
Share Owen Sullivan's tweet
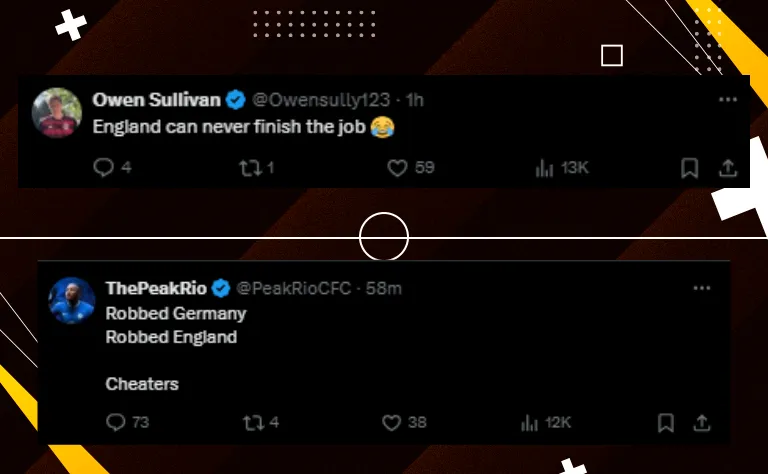coord(728,168)
